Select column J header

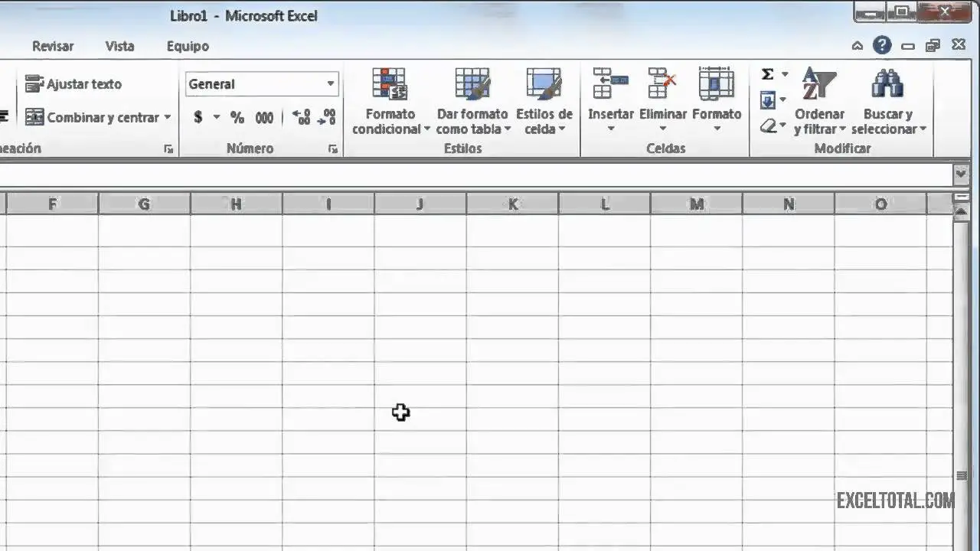tap(420, 204)
